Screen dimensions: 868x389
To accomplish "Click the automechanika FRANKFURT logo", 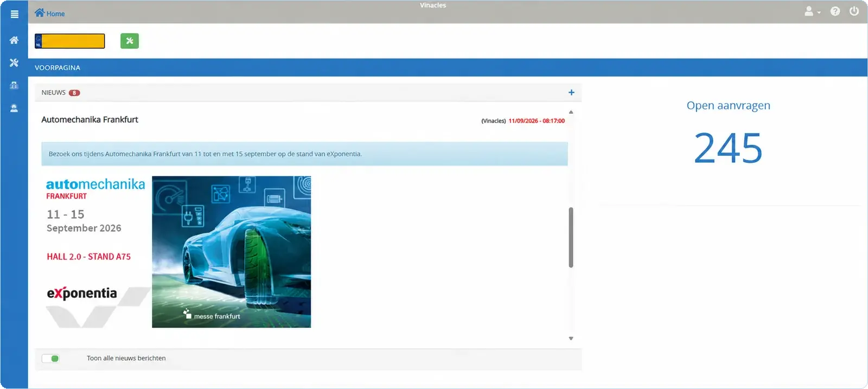I will tap(95, 188).
